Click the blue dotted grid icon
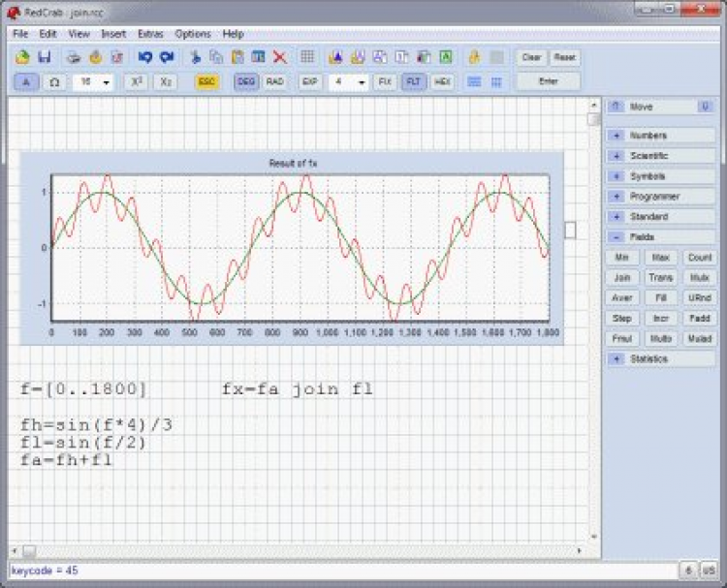Viewport: 727px width, 588px height. [x=496, y=82]
